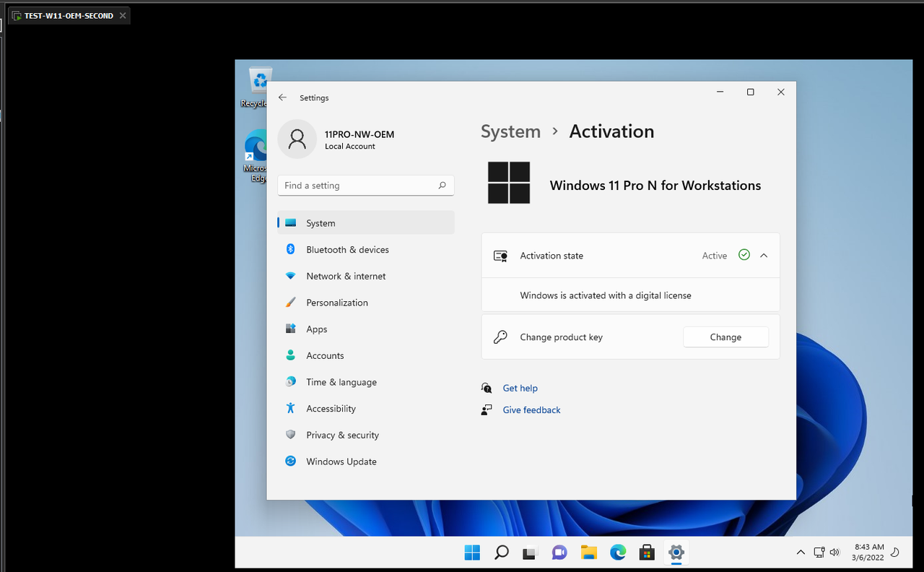The height and width of the screenshot is (572, 924).
Task: Click the Time & language globe icon
Action: click(291, 381)
